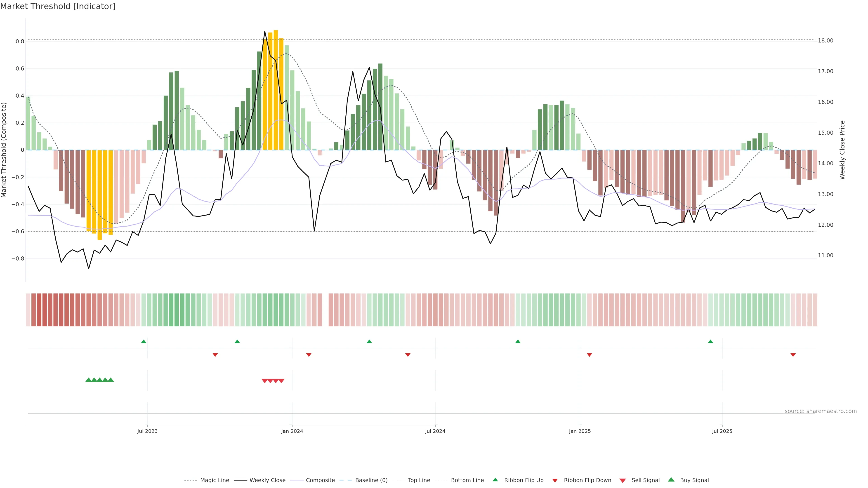868x488 pixels.
Task: Toggle Composite series in legend
Action: 320,480
